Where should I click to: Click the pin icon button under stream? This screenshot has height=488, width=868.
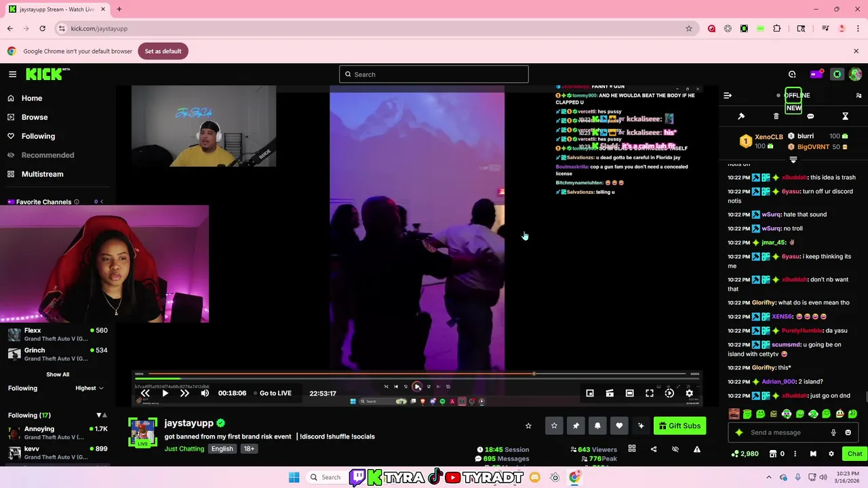point(576,426)
